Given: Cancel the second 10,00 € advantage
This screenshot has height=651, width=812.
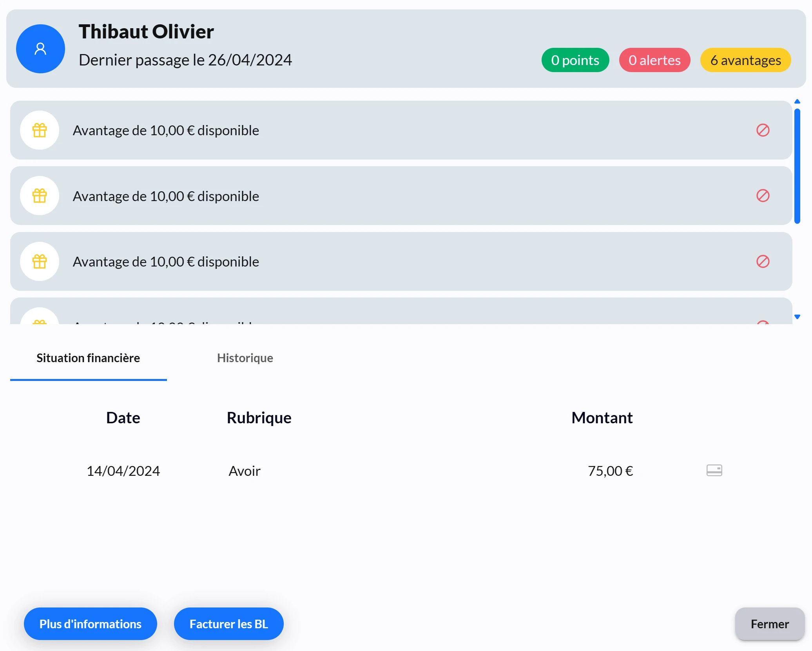Looking at the screenshot, I should (763, 196).
